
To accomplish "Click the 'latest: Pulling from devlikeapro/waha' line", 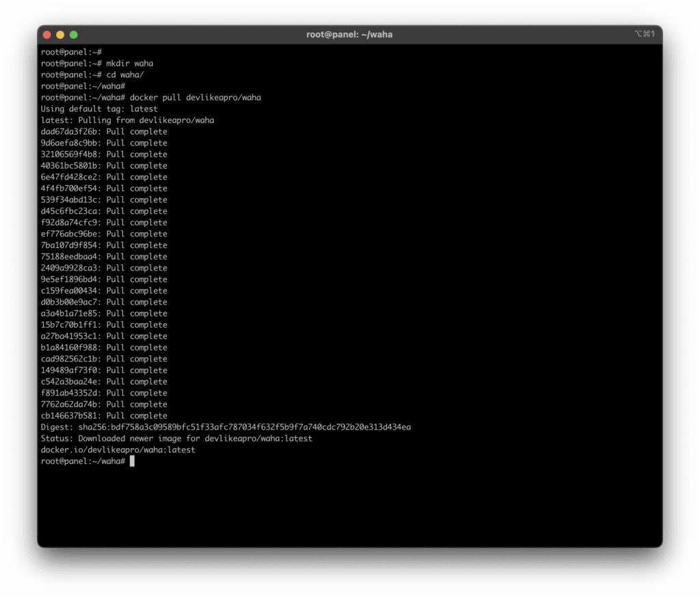I will 127,120.
